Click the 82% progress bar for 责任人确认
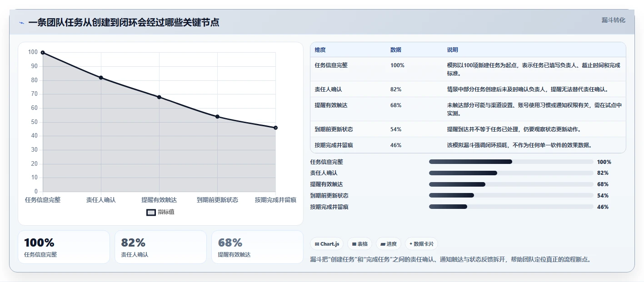 coord(511,173)
